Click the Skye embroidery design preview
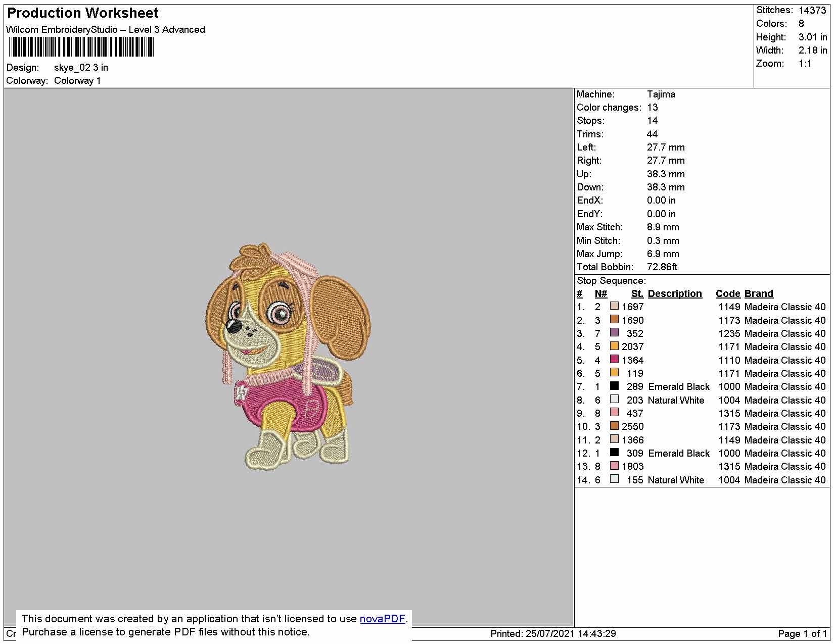 (289, 356)
